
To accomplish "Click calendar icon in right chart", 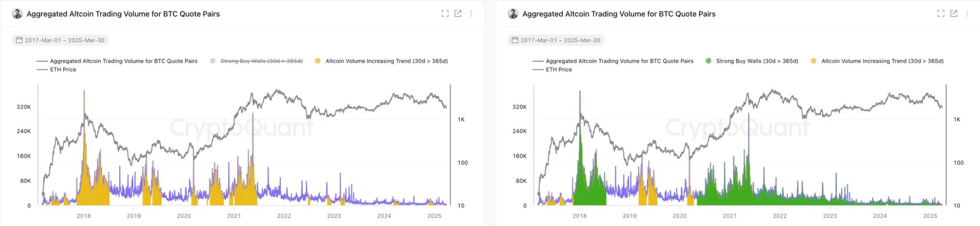I will click(x=515, y=40).
